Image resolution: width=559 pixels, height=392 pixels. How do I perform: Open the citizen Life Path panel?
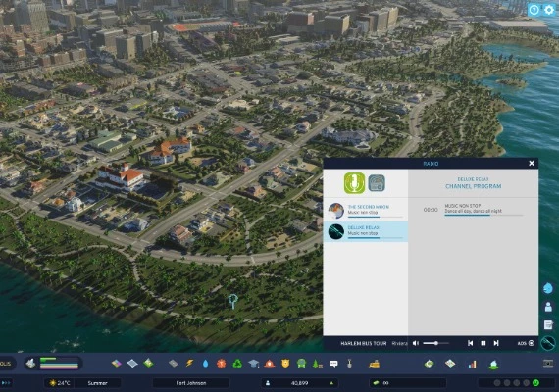pos(548,307)
